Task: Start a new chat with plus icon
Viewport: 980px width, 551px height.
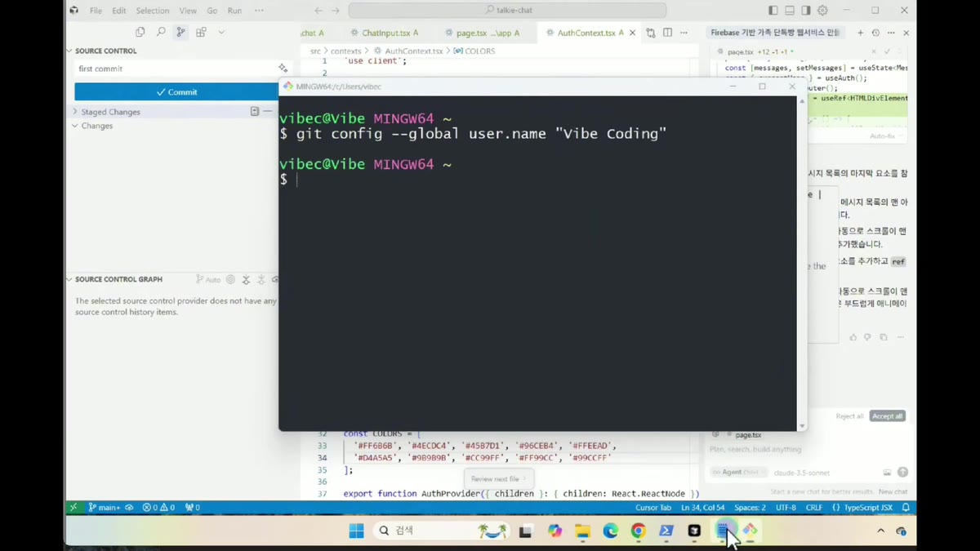Action: coord(860,33)
